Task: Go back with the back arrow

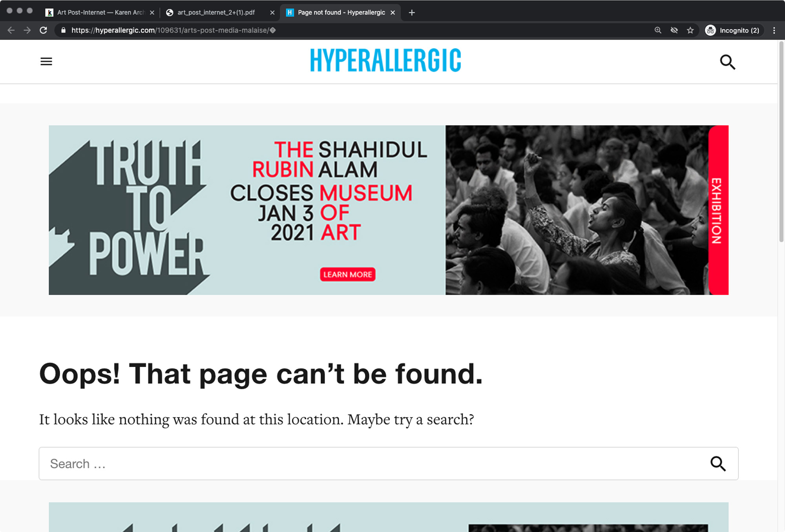Action: (11, 30)
